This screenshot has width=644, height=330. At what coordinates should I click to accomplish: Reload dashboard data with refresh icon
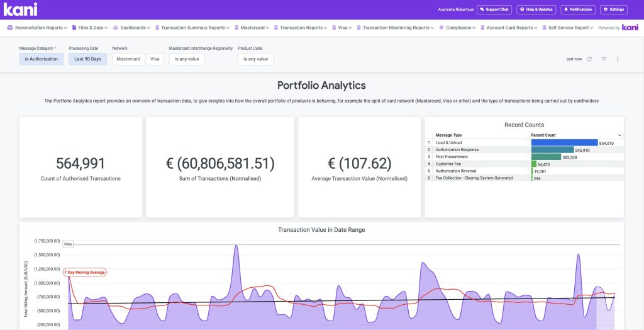click(589, 59)
